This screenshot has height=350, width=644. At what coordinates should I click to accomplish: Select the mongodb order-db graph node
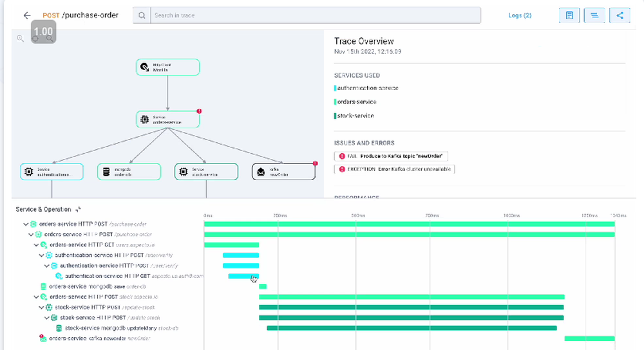tap(129, 172)
